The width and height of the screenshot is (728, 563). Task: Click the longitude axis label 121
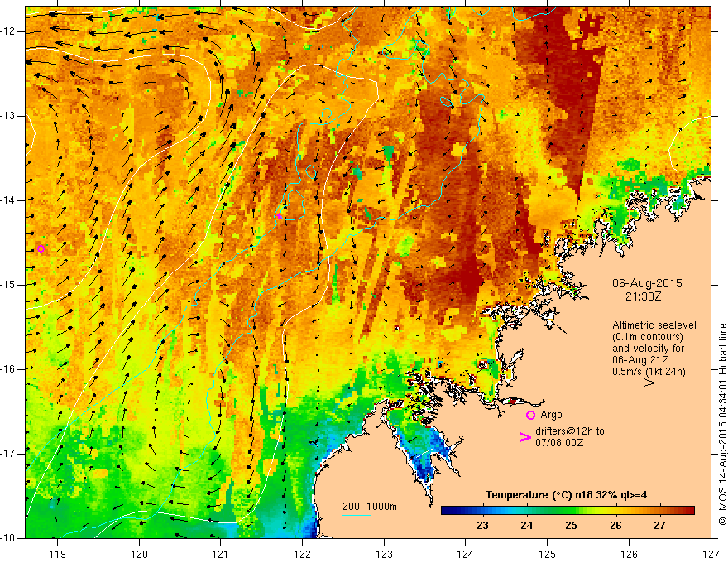220,554
